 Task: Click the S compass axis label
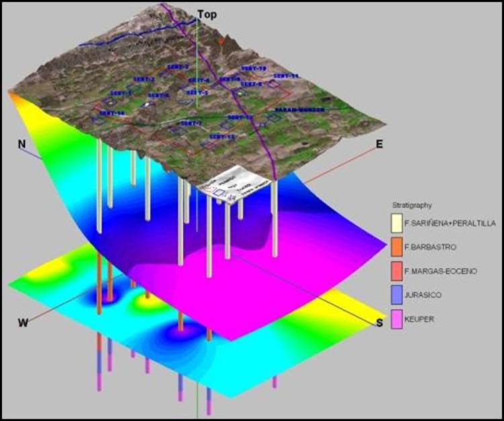(x=380, y=324)
